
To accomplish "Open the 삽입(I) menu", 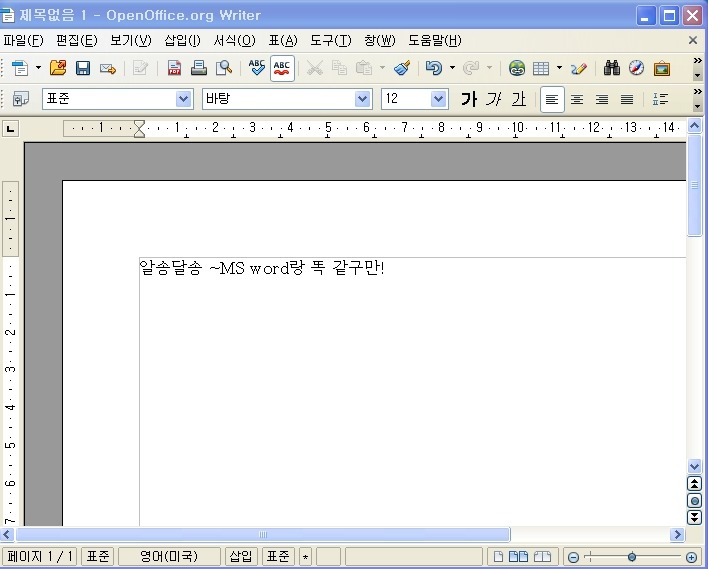I will coord(182,40).
